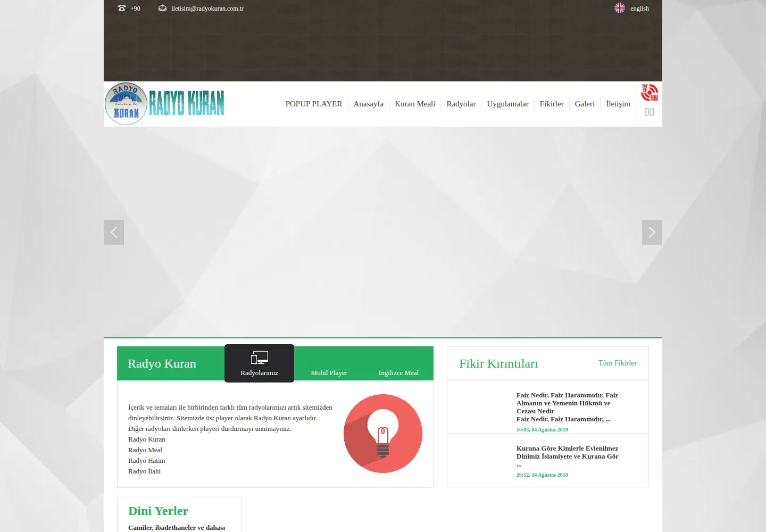Screen dimensions: 766x532
Task: Click the Fikir Kırıntıları heading
Action: (x=498, y=363)
